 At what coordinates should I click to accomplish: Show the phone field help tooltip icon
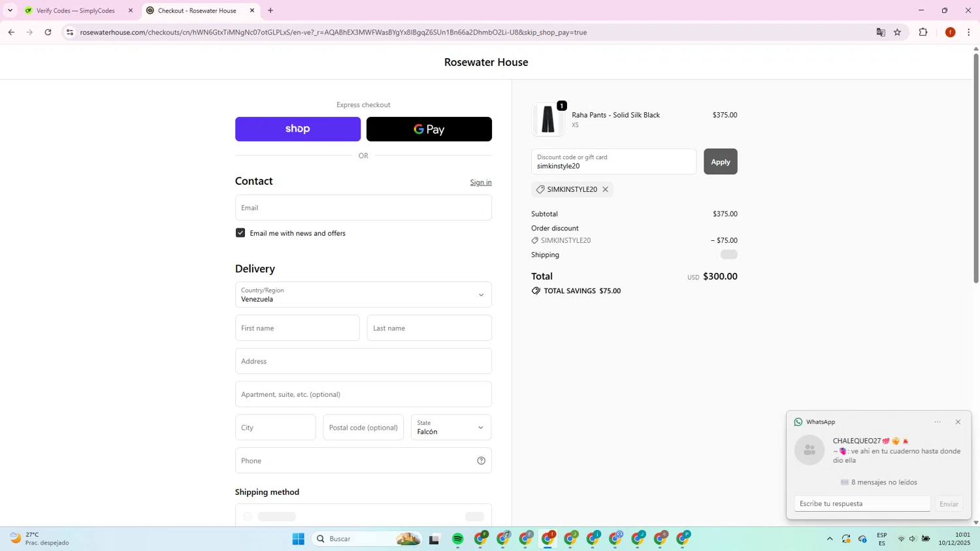[x=481, y=461]
